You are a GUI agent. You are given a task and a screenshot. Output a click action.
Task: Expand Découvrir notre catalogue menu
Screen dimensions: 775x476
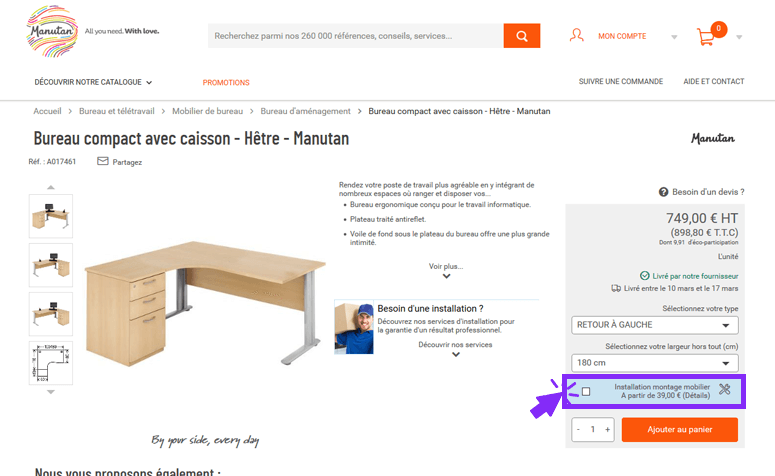point(93,82)
